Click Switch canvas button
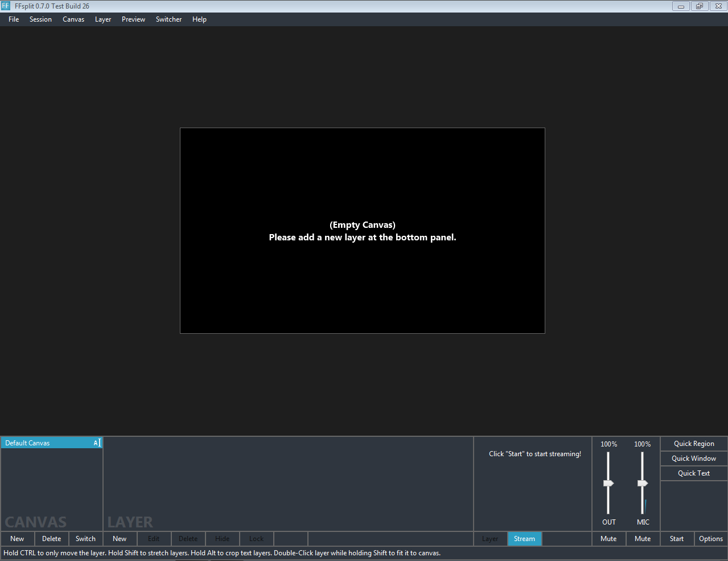This screenshot has width=728, height=561. 85,539
